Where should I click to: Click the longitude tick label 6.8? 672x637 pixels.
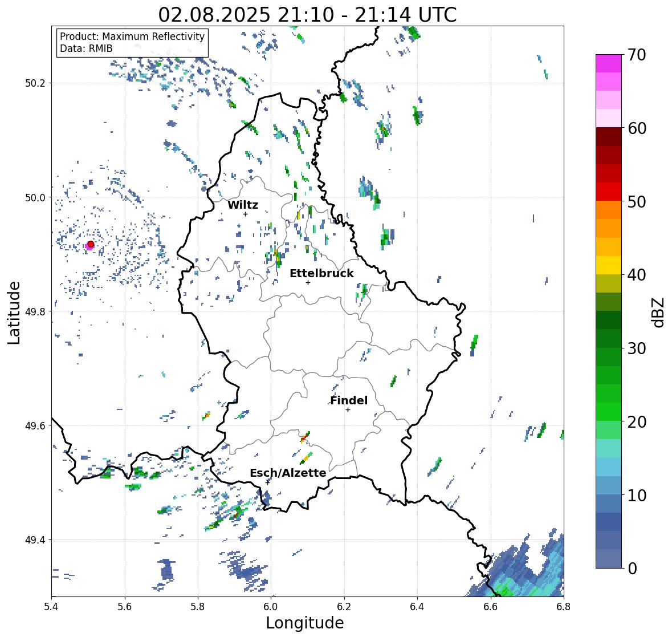(x=564, y=607)
